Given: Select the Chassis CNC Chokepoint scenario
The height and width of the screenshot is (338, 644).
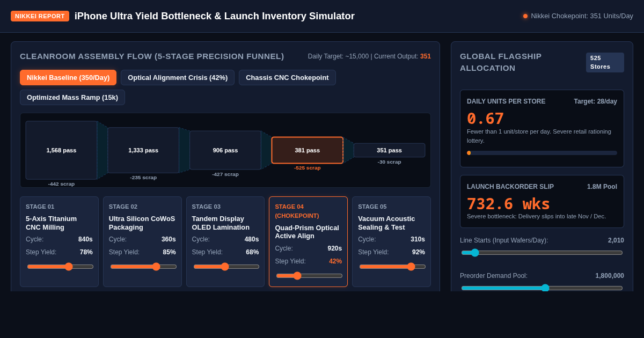Looking at the screenshot, I should (287, 77).
